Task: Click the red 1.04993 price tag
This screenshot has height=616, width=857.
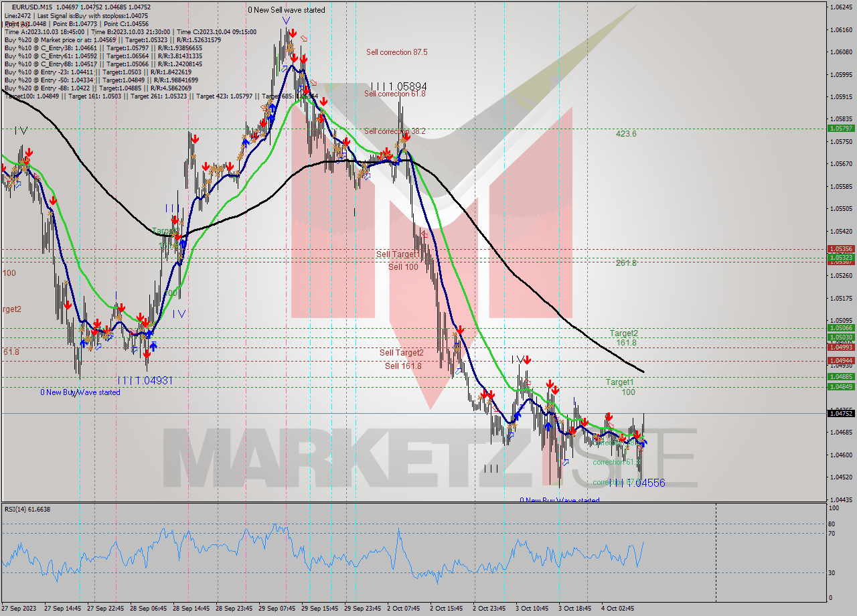Action: pyautogui.click(x=840, y=347)
